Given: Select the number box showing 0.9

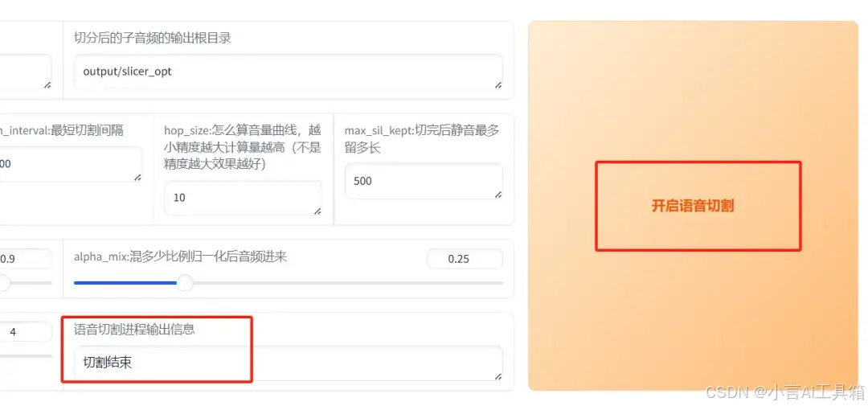Looking at the screenshot, I should point(26,259).
